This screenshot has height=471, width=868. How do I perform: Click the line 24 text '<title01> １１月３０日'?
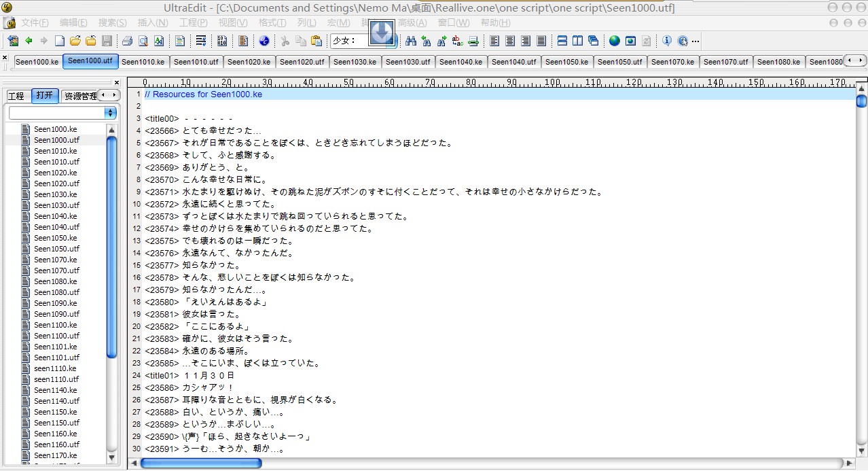pos(189,375)
